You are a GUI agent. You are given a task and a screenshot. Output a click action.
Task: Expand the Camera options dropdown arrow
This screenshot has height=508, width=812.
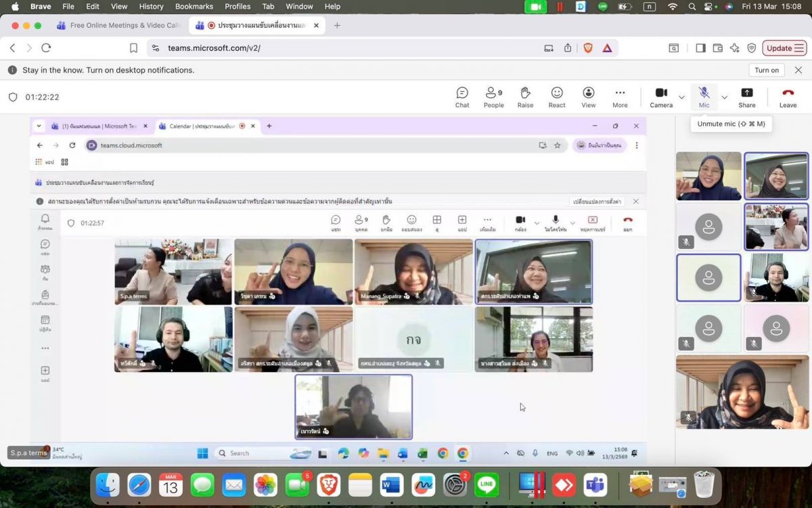click(x=681, y=97)
